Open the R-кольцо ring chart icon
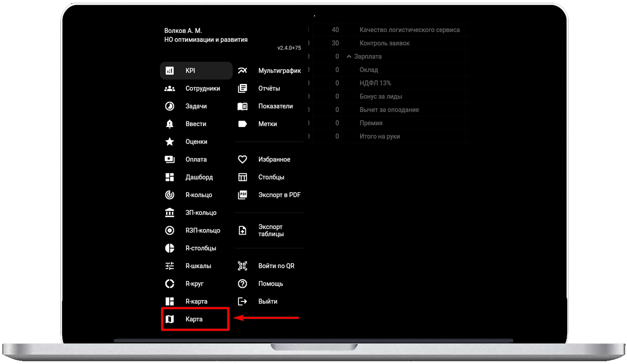627x364 pixels. click(x=170, y=195)
